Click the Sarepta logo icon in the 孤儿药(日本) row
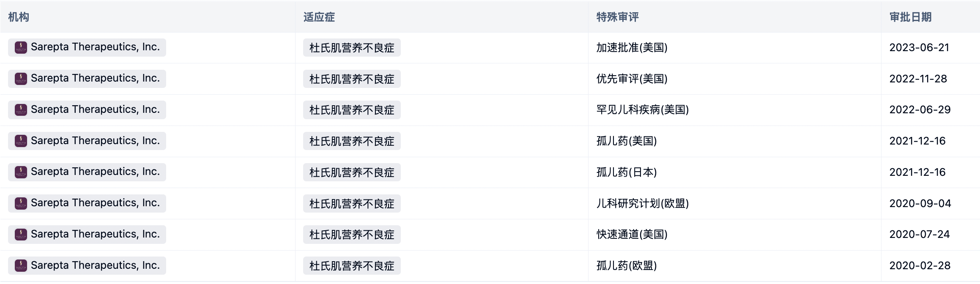This screenshot has height=284, width=980. tap(21, 172)
